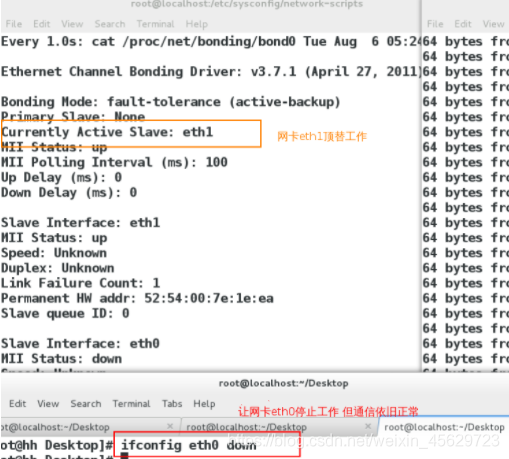
Task: Click 'Down Delay (ms): 0' line
Action: (x=69, y=193)
